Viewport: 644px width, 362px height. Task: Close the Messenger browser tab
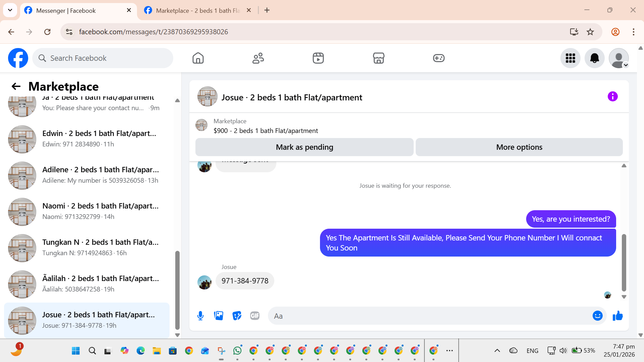129,10
